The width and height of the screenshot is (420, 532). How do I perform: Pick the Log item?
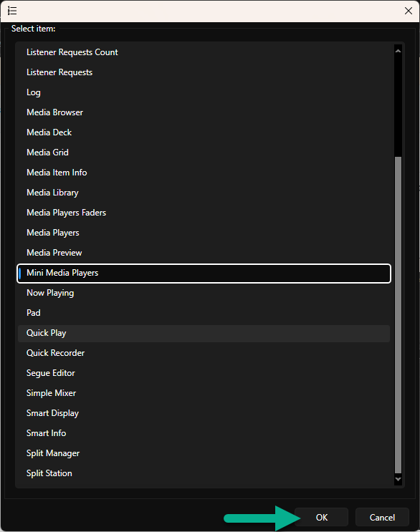[x=204, y=92]
